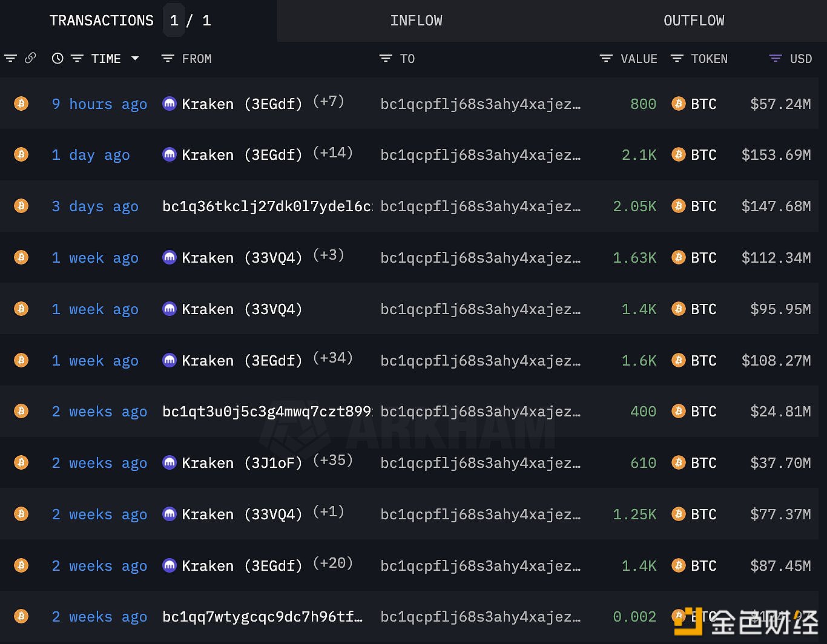This screenshot has height=644, width=827.
Task: Open Kraken (3J1oF) sender
Action: pos(242,463)
